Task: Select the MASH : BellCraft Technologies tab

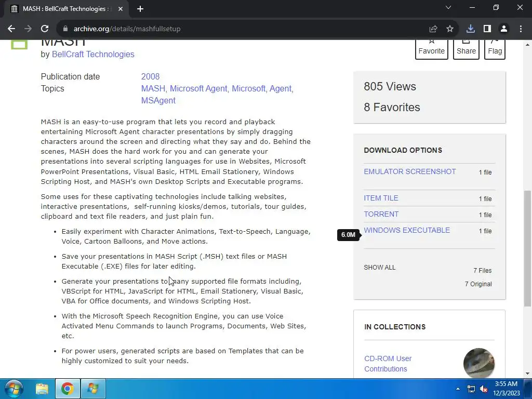Action: pyautogui.click(x=64, y=9)
